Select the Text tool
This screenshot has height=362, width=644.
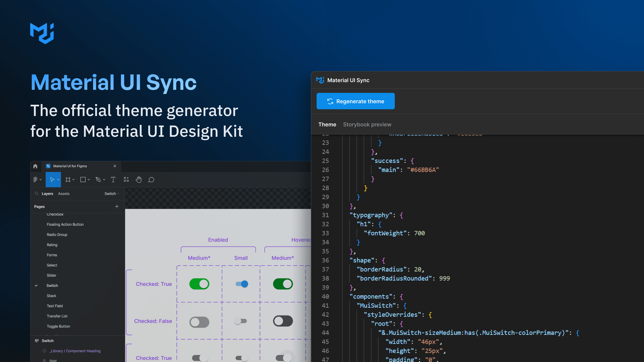click(113, 180)
